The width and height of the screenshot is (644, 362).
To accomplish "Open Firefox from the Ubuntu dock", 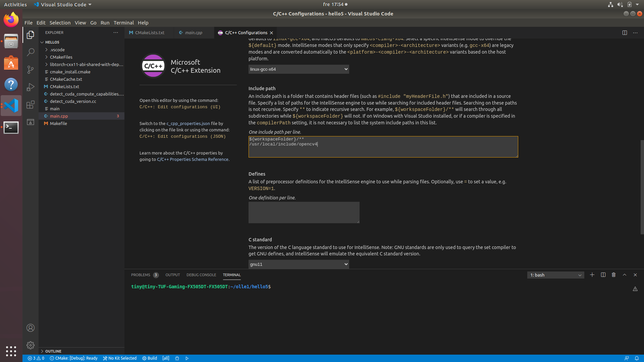I will (x=11, y=20).
